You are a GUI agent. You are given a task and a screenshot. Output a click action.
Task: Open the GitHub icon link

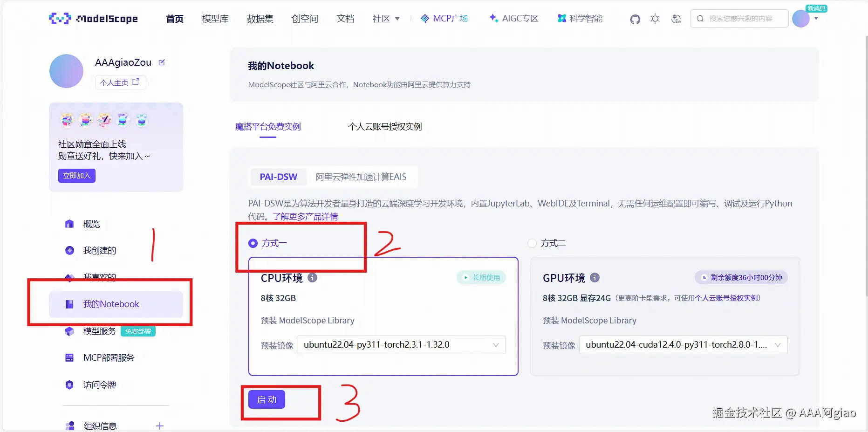(635, 19)
